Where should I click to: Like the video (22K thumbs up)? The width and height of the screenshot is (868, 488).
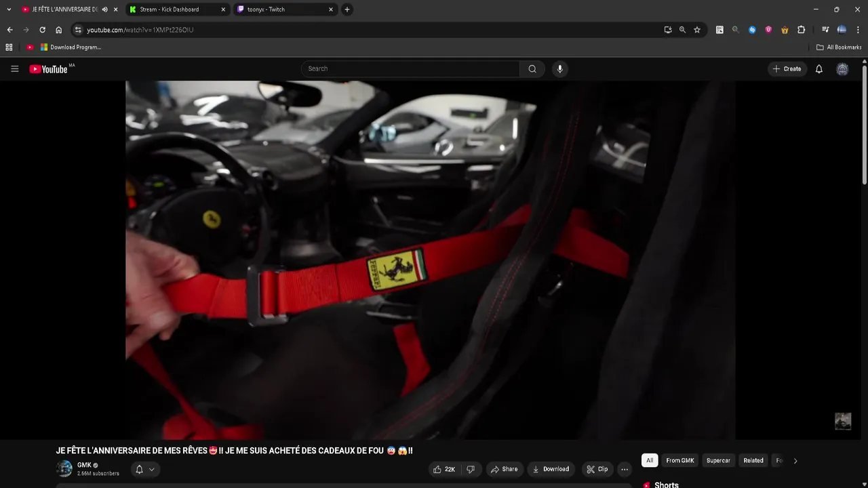444,469
